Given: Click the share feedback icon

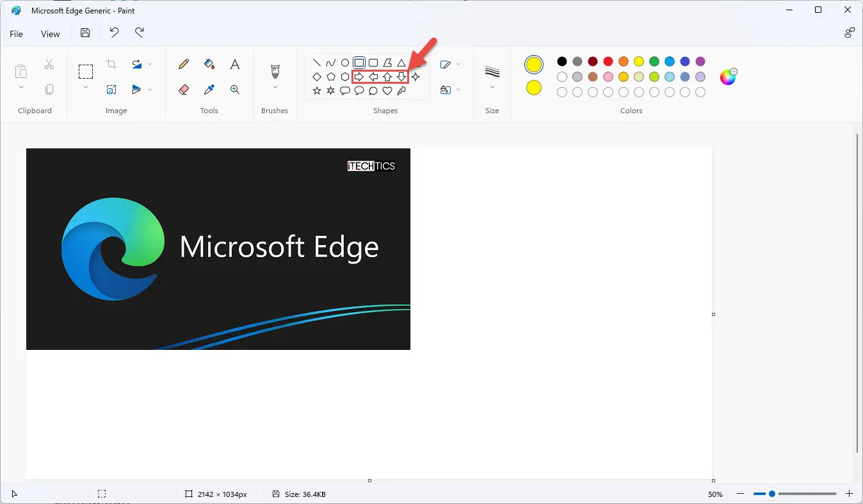Looking at the screenshot, I should tap(850, 33).
